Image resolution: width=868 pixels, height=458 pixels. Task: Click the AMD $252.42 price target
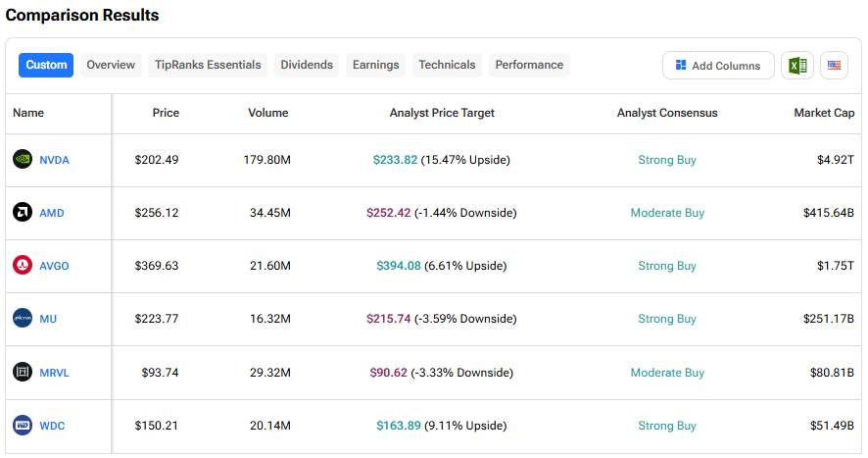pos(388,213)
